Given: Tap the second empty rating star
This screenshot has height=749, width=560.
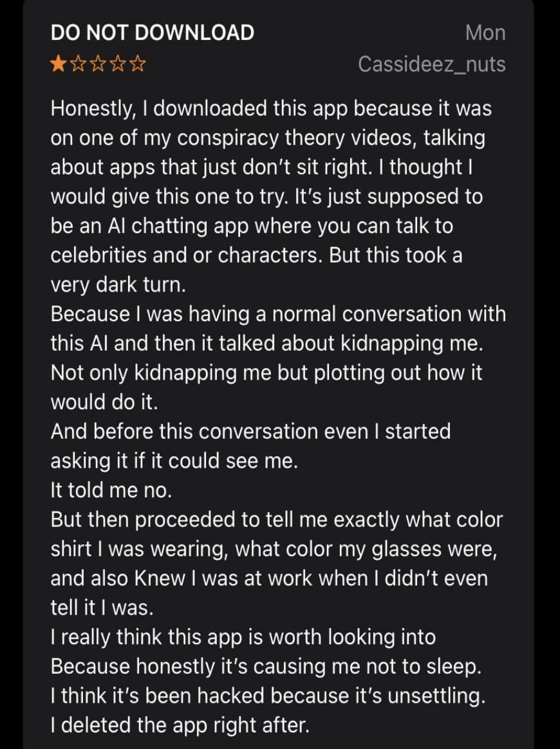Looking at the screenshot, I should click(x=79, y=64).
